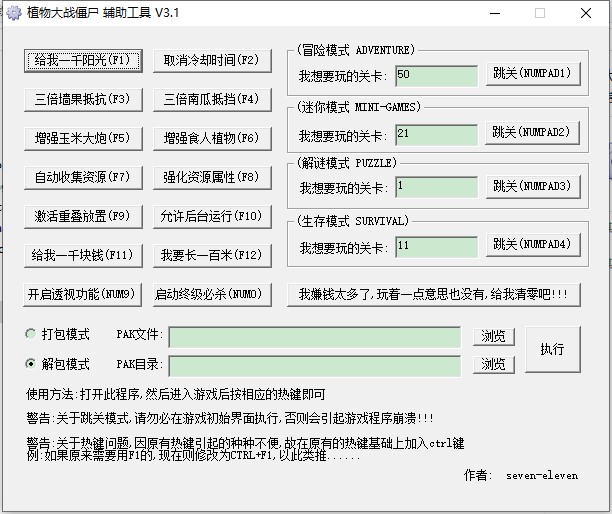Image resolution: width=612 pixels, height=514 pixels.
Task: Click 给我一千块钱(F11) button
Action: pos(83,256)
